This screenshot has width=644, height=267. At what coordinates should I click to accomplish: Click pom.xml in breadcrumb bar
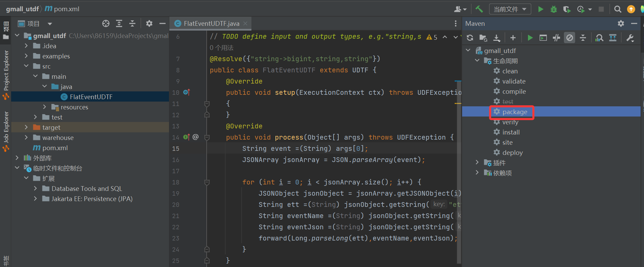(x=62, y=9)
